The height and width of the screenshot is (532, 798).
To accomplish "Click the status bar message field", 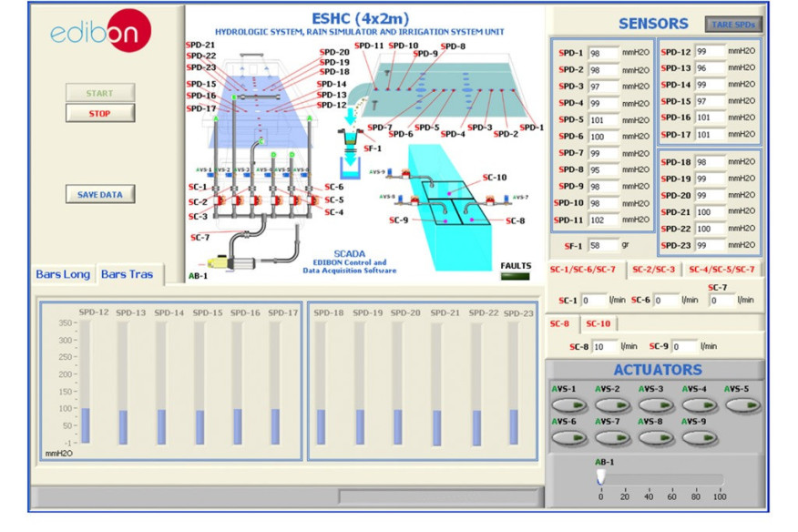I will click(x=439, y=496).
